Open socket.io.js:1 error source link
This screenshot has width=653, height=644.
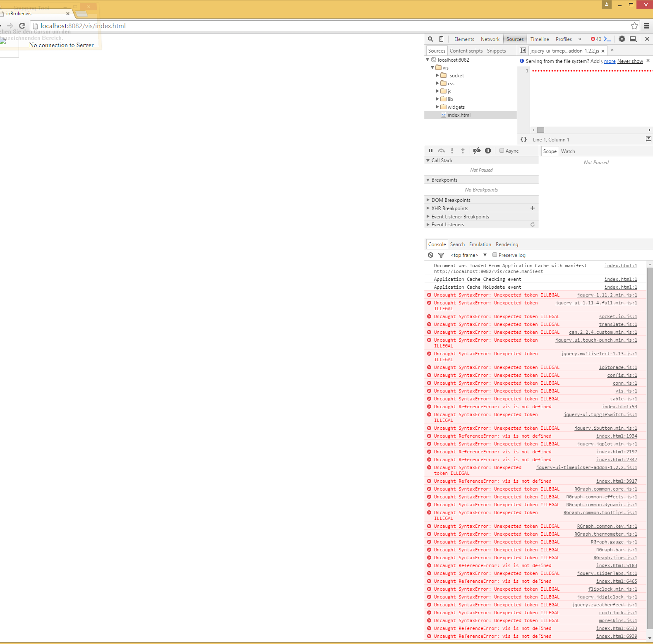tap(618, 316)
